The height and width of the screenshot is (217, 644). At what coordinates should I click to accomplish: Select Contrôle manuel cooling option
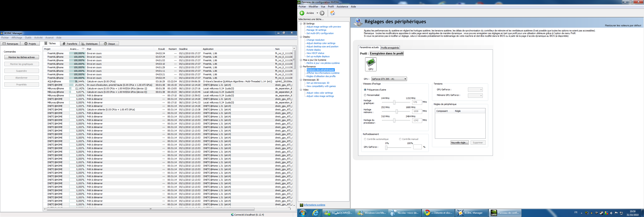400,139
